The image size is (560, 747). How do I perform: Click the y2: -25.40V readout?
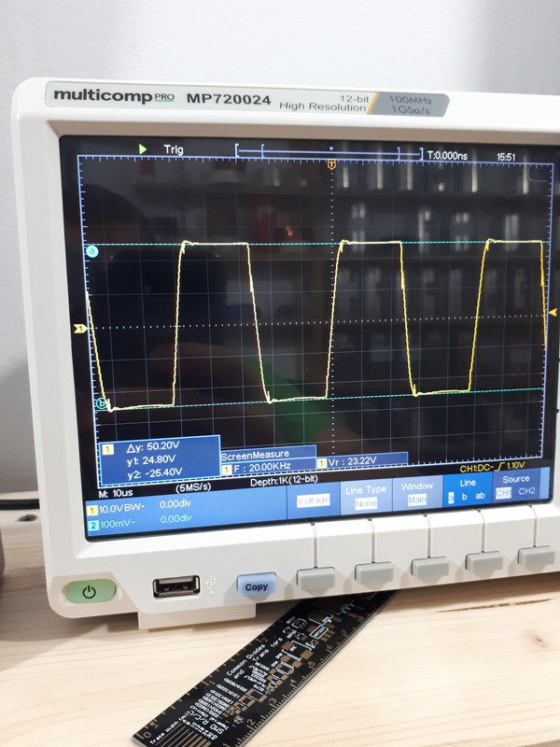click(155, 472)
